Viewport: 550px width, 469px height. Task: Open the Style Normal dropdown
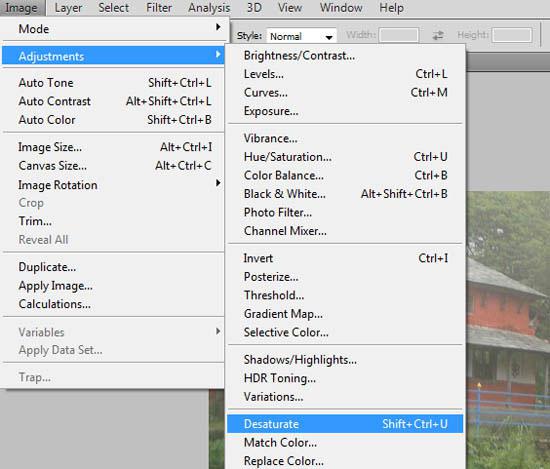click(x=301, y=36)
